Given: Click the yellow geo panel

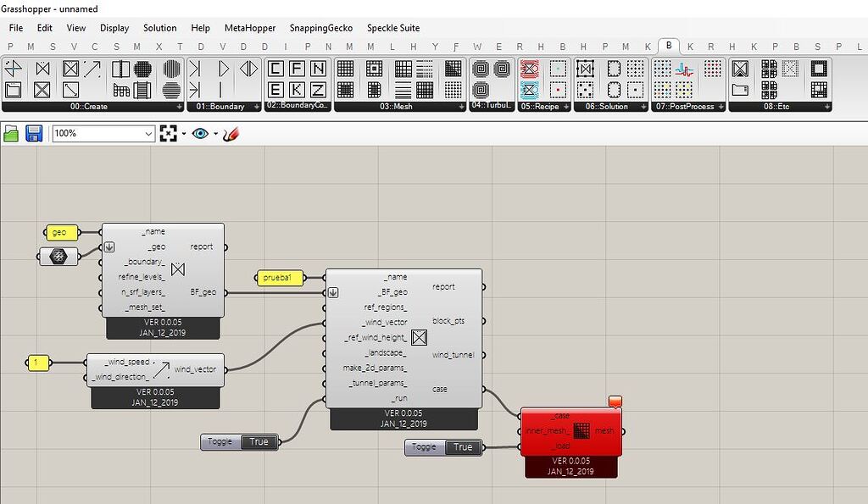Looking at the screenshot, I should (x=59, y=232).
